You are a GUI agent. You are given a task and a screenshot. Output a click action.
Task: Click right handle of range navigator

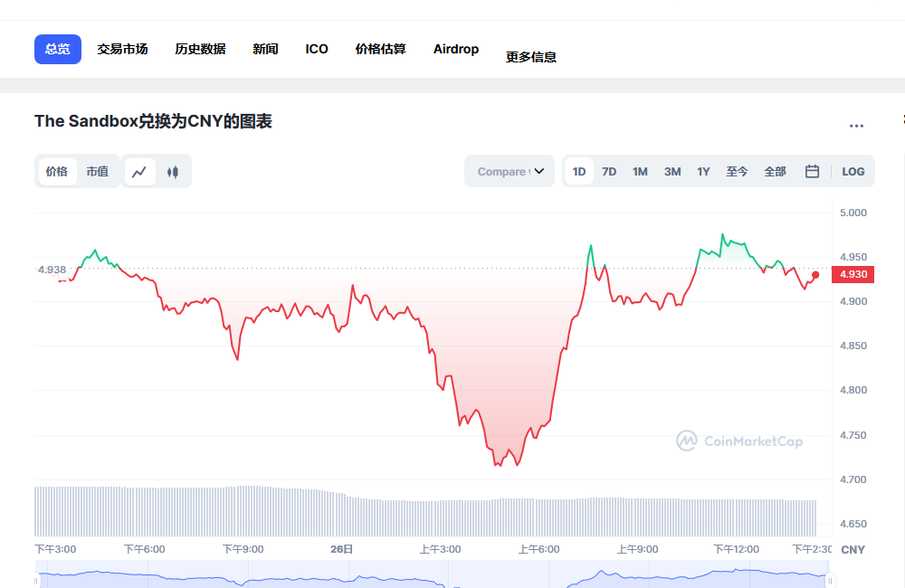point(830,581)
